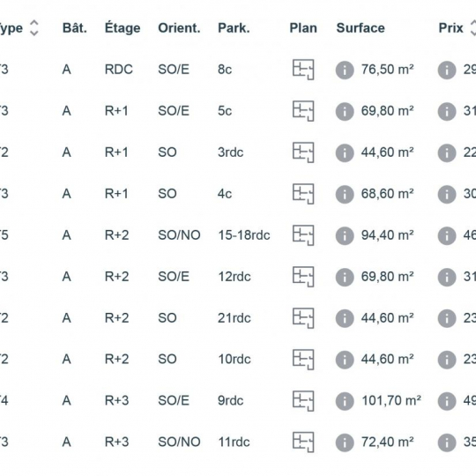Click surface info icon beside 68,60 m²
This screenshot has height=476, width=476.
345,194
